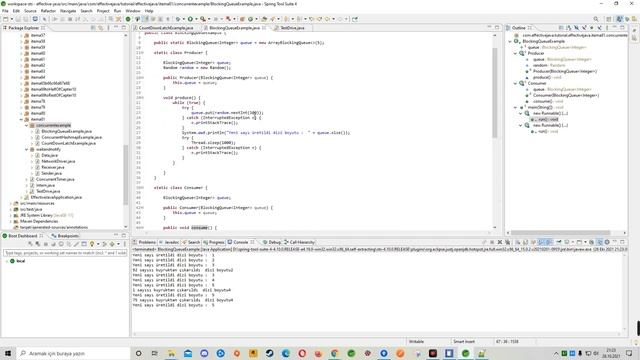The height and width of the screenshot is (360, 640).
Task: Open Sender.java in Package Explorer
Action: (51, 173)
